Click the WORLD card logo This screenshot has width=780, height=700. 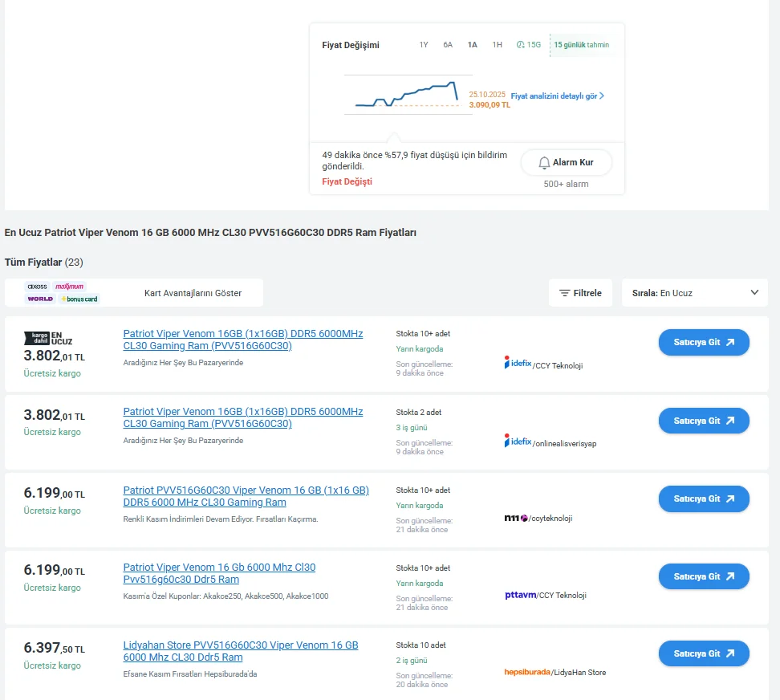tap(40, 299)
